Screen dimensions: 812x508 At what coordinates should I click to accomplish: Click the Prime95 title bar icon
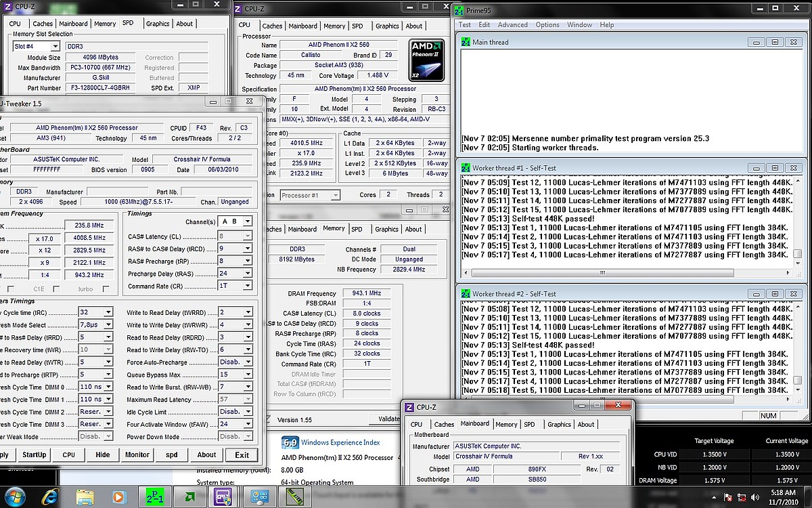459,10
